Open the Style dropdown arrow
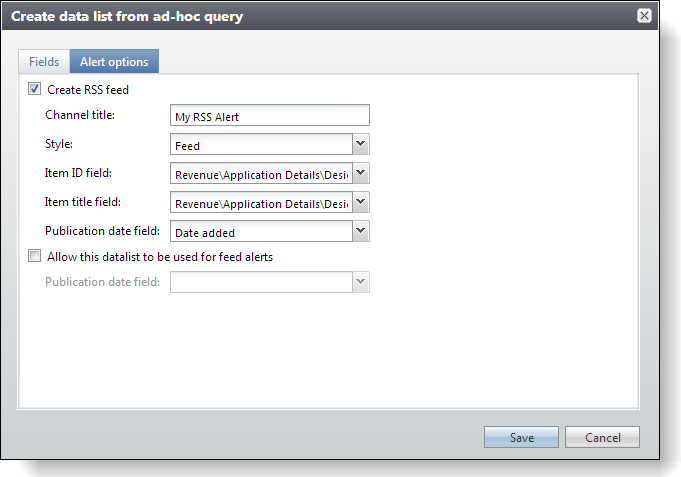Screen dimensions: 681x477 click(x=361, y=145)
